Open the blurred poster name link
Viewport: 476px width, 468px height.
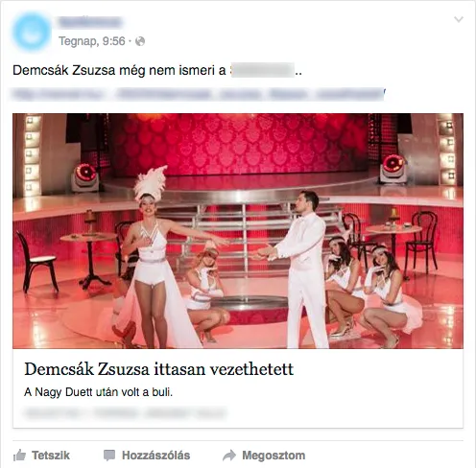90,22
